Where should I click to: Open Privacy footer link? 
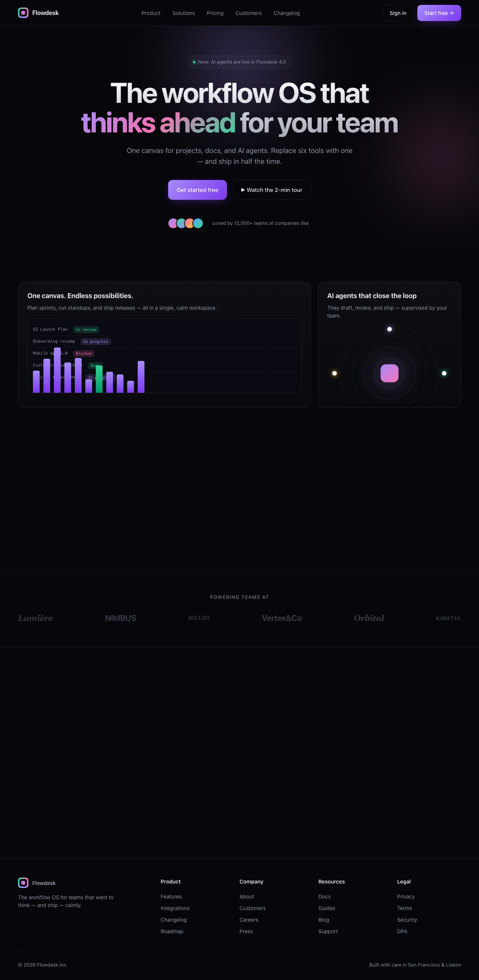click(x=406, y=897)
